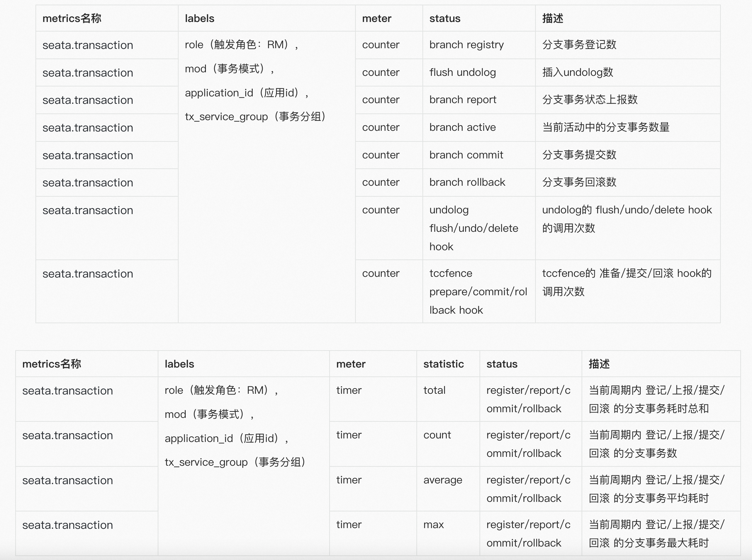Click the 'max' statistic cell

(x=433, y=525)
